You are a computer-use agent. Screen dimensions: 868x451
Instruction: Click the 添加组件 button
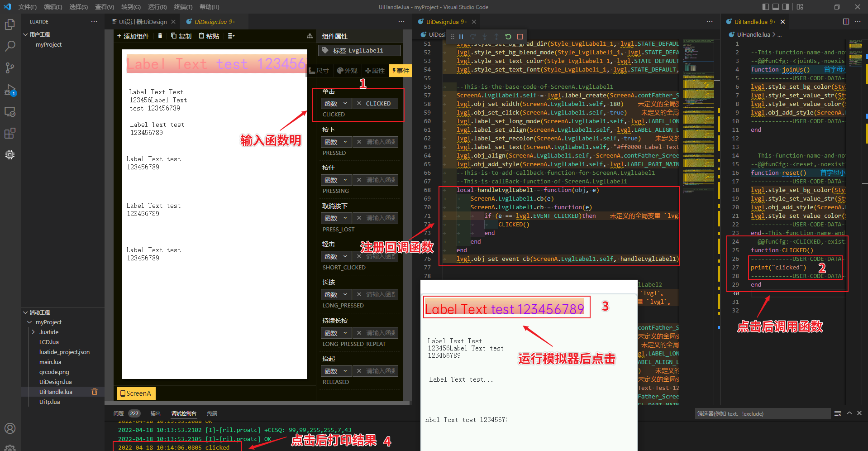pyautogui.click(x=133, y=36)
